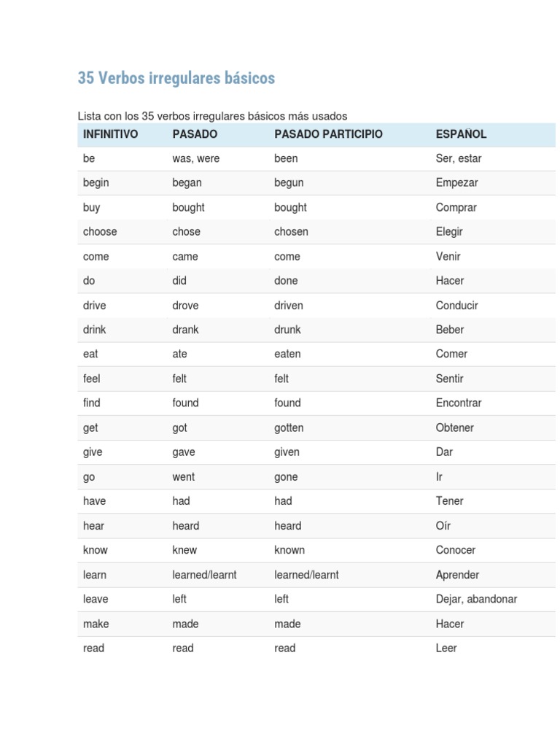The image size is (560, 747).
Task: Click the 'Empezar' translation
Action: coord(456,182)
